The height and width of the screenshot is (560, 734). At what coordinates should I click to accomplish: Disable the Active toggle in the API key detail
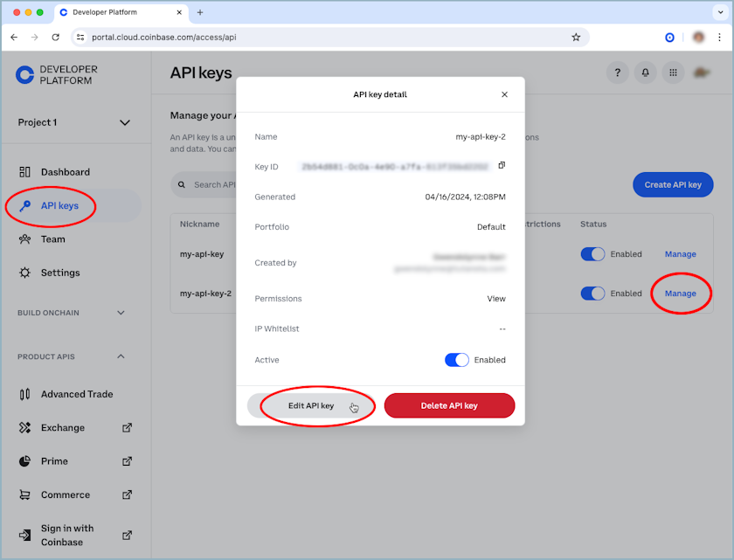pyautogui.click(x=456, y=360)
